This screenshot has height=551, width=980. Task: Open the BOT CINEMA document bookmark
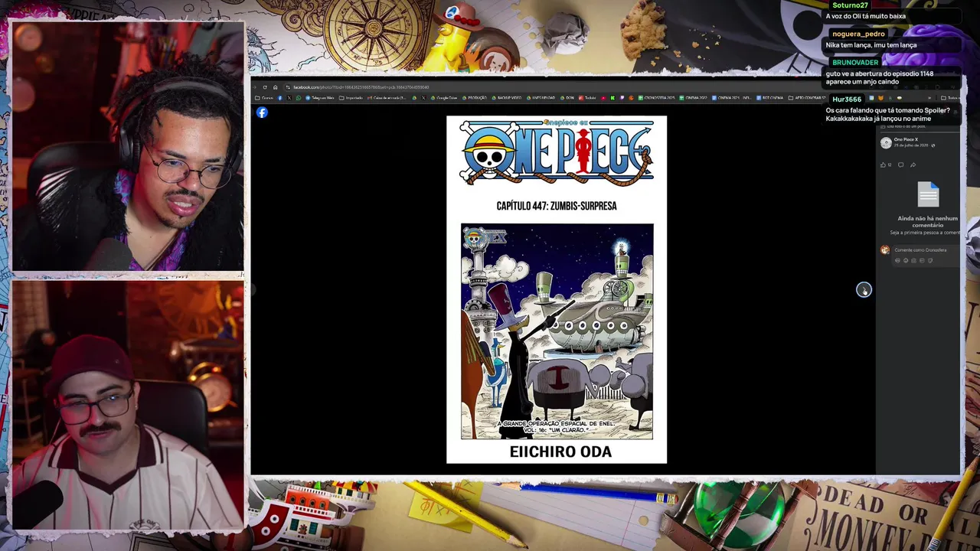769,98
